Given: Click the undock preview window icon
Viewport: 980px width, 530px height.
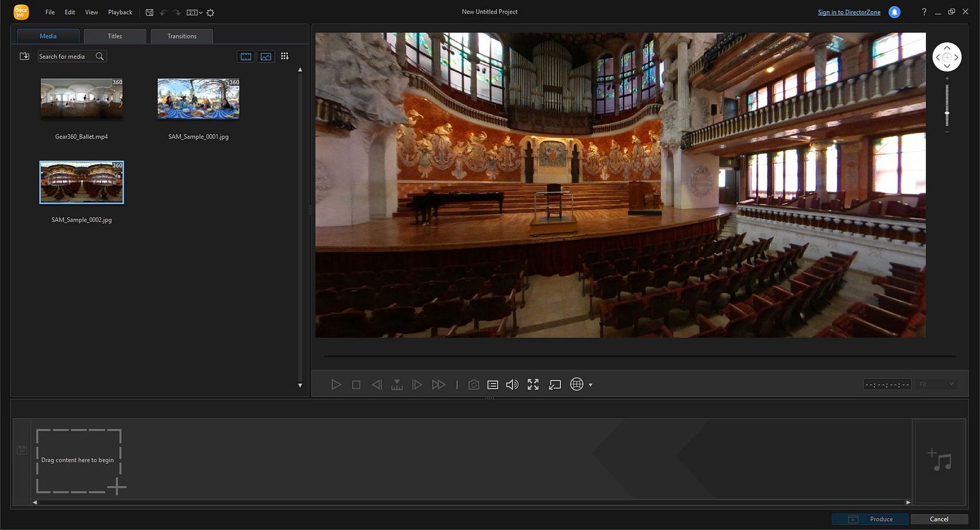Looking at the screenshot, I should [x=555, y=384].
